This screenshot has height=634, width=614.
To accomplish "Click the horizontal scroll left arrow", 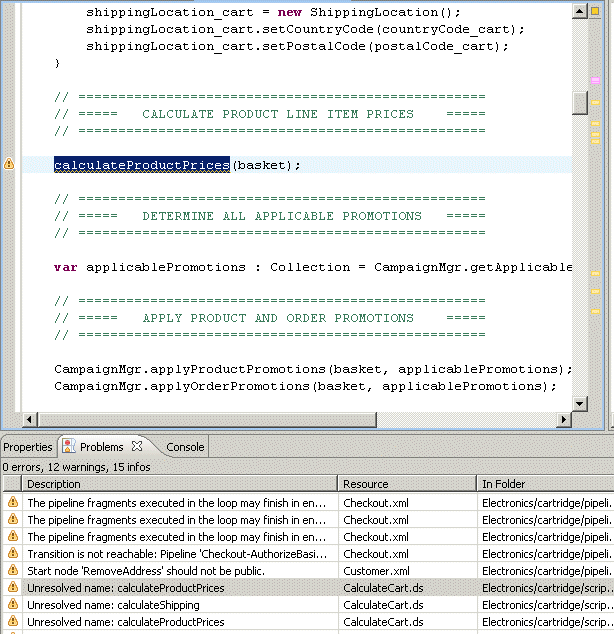I will click(x=29, y=419).
